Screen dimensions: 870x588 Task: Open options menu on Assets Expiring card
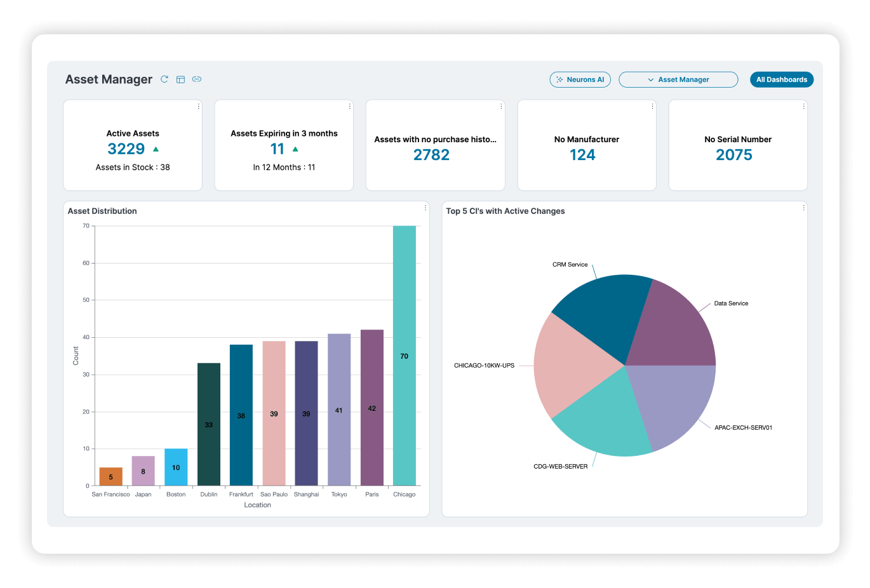349,107
